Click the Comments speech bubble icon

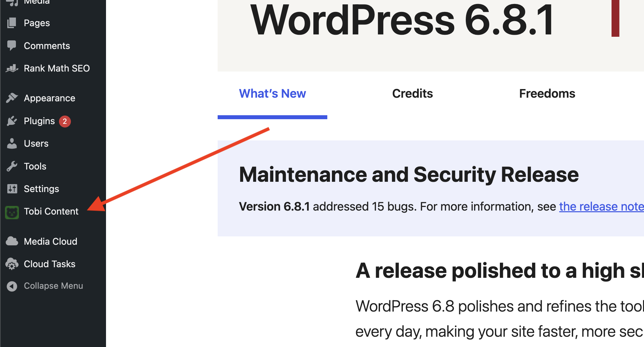(12, 45)
